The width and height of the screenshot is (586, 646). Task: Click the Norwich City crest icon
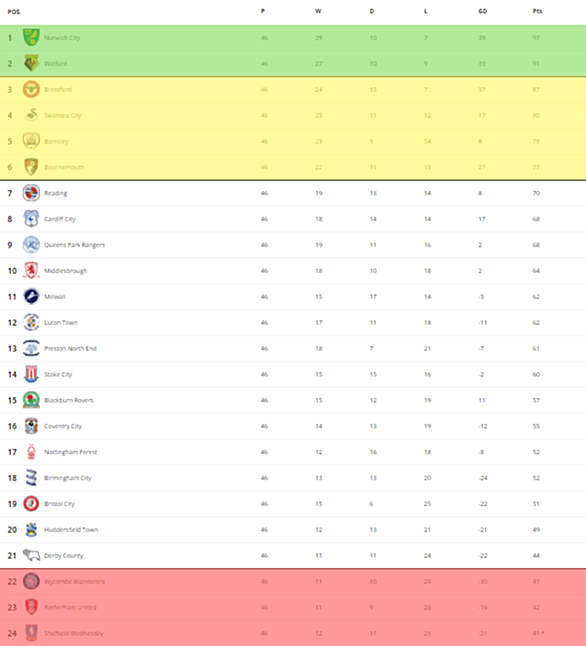coord(31,37)
